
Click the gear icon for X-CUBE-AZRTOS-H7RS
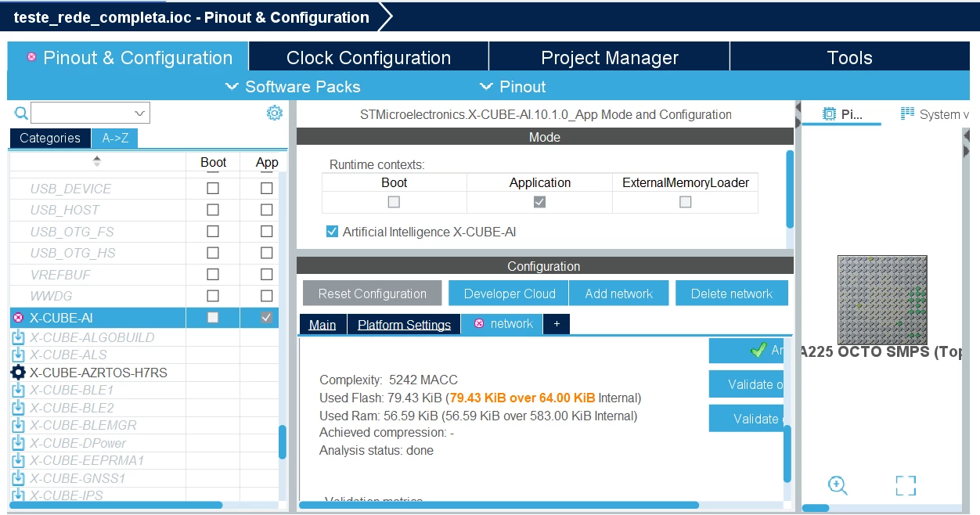[x=18, y=373]
